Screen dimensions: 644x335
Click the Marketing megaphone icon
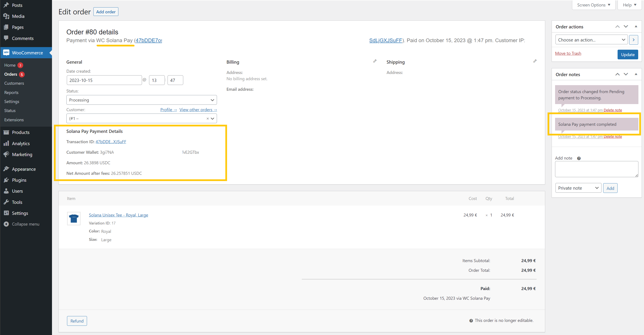[6, 154]
